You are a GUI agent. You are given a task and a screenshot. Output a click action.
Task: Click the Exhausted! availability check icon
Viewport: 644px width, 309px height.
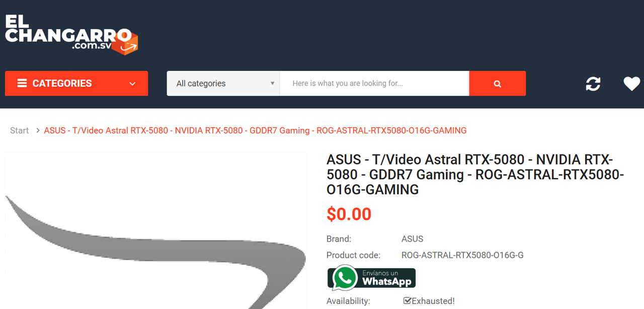coord(408,301)
